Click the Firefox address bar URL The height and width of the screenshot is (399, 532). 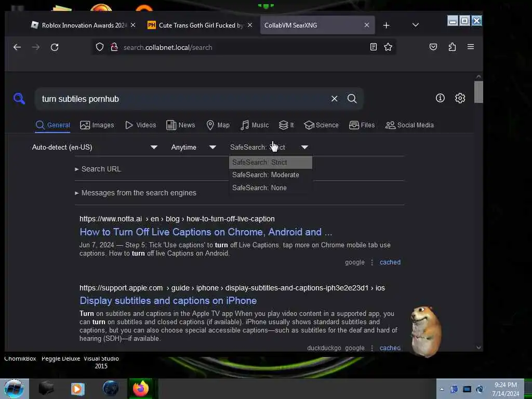click(x=168, y=47)
